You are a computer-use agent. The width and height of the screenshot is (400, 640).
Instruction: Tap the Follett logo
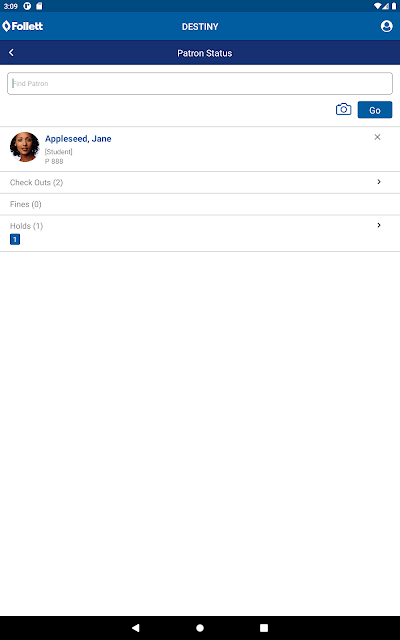(22, 26)
